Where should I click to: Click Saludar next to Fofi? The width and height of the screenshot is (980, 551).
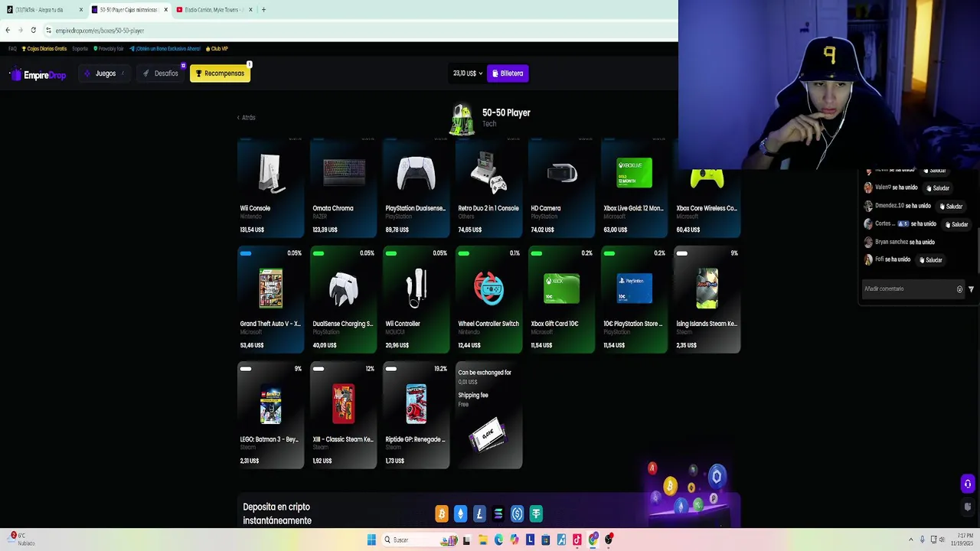[930, 260]
